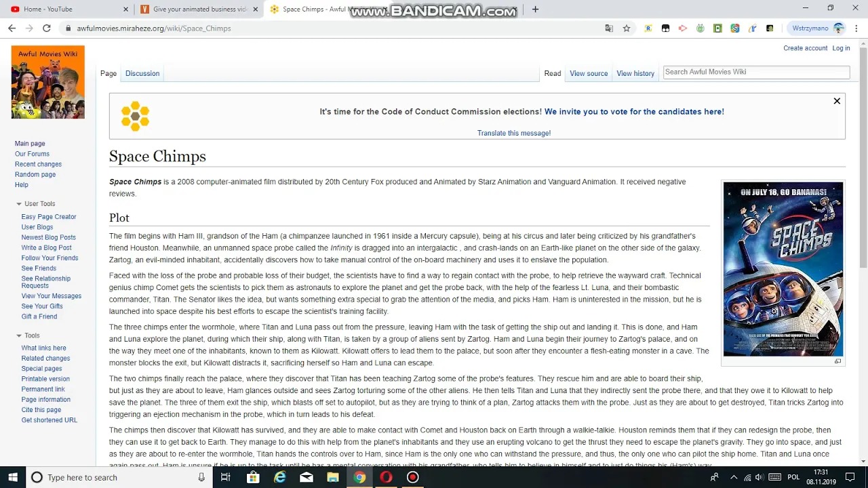Click the forward navigation arrow
Viewport: 868px width, 488px height.
(29, 28)
